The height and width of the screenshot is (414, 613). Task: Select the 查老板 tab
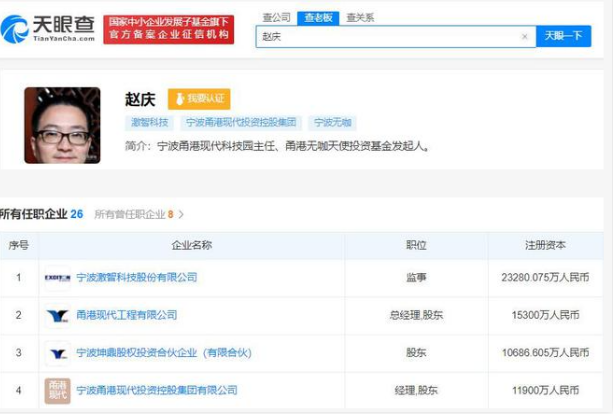(318, 18)
